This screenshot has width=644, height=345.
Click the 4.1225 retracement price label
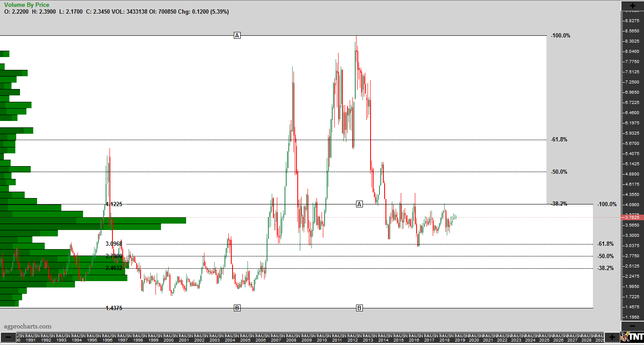(114, 204)
